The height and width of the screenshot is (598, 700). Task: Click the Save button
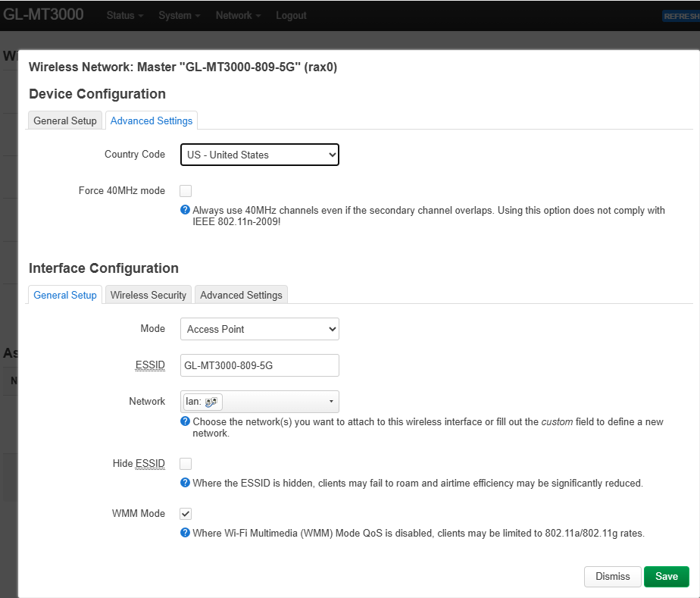click(666, 576)
